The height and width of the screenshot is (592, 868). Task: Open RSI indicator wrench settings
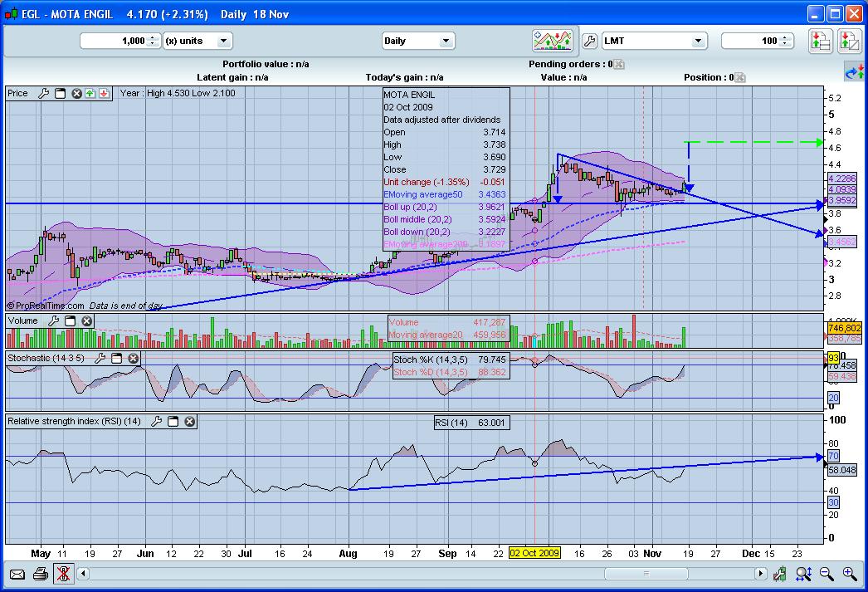(157, 422)
